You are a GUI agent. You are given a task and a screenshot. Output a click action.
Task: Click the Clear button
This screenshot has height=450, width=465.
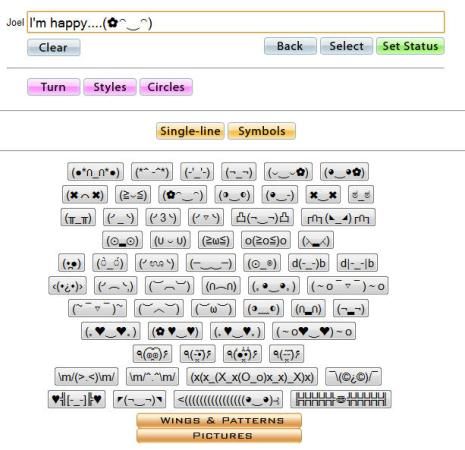tap(54, 47)
